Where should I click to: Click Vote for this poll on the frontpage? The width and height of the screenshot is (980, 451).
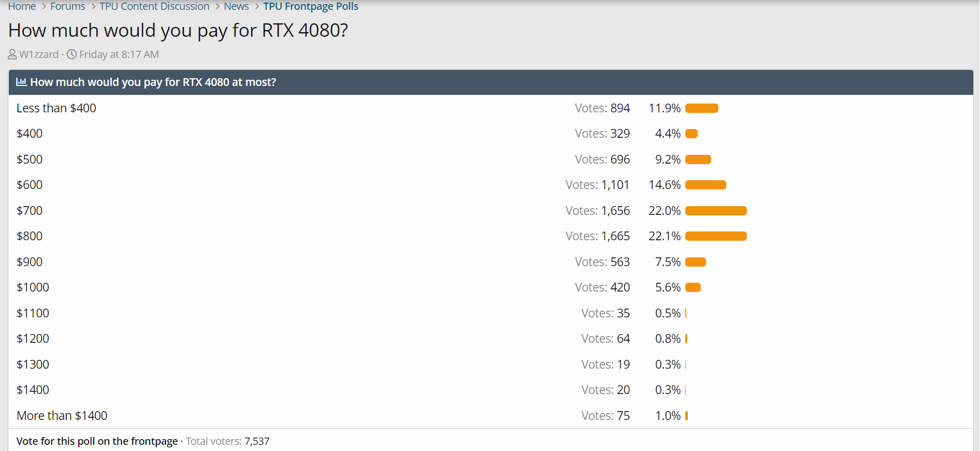(x=97, y=441)
